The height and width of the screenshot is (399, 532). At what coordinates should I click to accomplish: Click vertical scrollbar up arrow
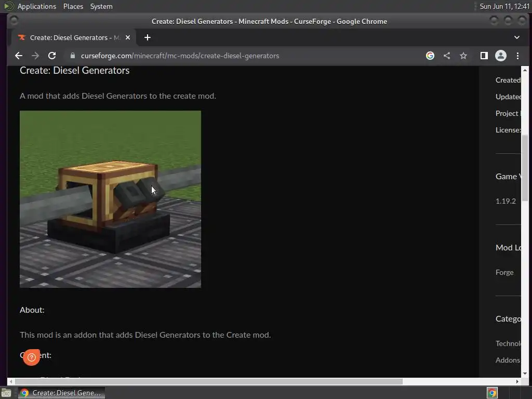[525, 70]
